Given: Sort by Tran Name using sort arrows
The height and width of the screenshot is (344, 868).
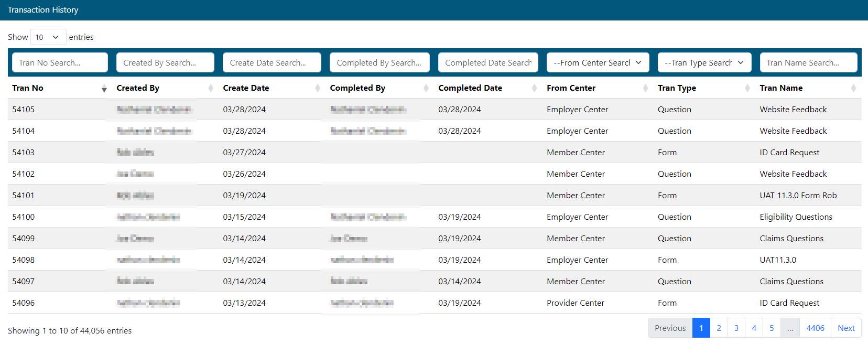Looking at the screenshot, I should pos(853,88).
